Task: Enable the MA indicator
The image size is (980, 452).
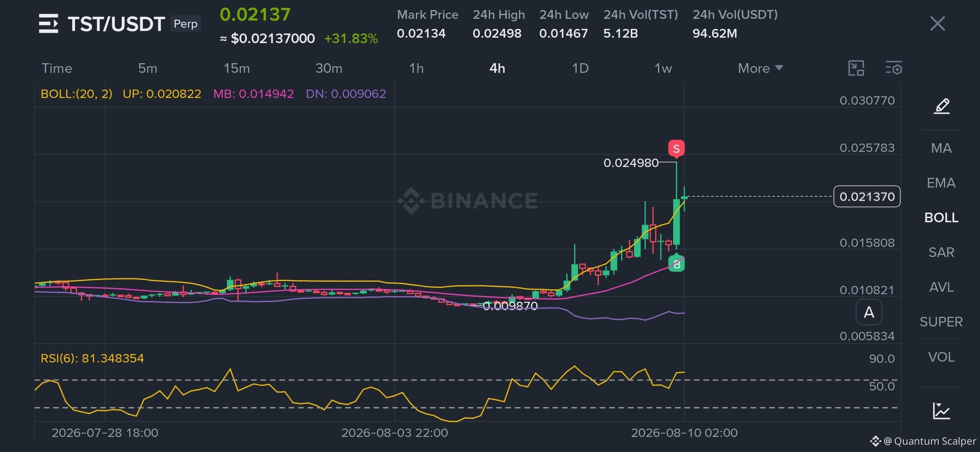Action: pyautogui.click(x=941, y=148)
